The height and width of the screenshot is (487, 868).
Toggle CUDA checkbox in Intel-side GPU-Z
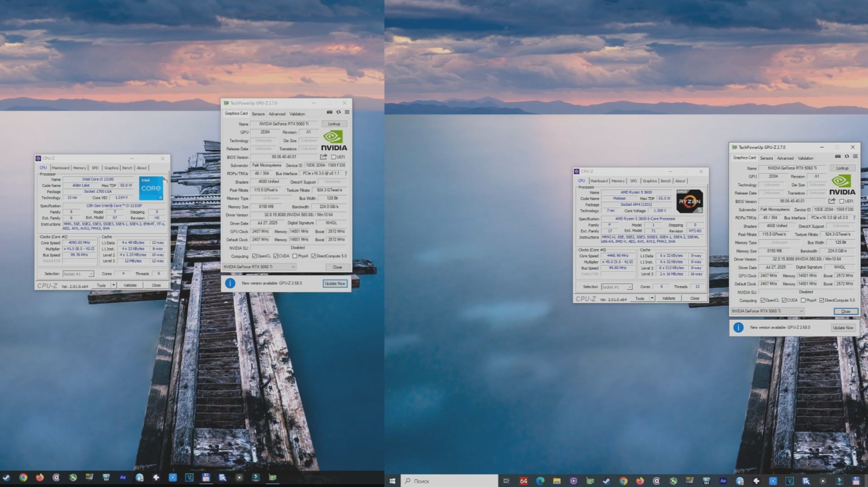tap(276, 256)
